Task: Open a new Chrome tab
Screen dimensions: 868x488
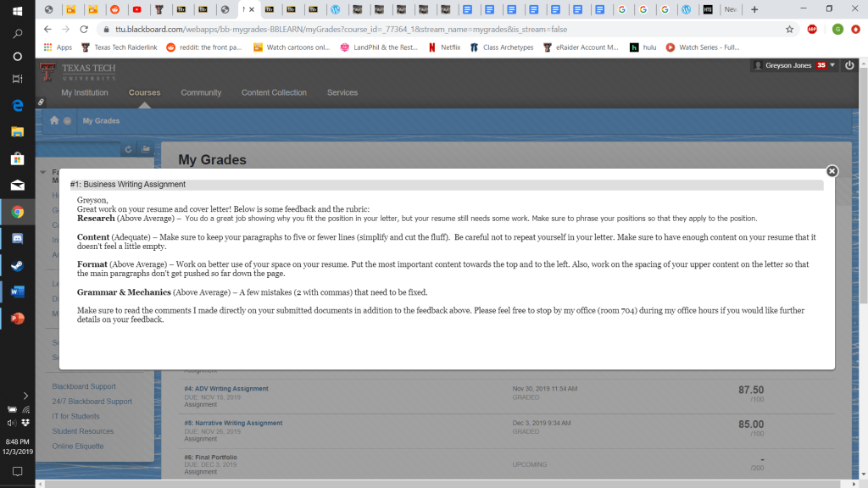Action: pyautogui.click(x=754, y=9)
